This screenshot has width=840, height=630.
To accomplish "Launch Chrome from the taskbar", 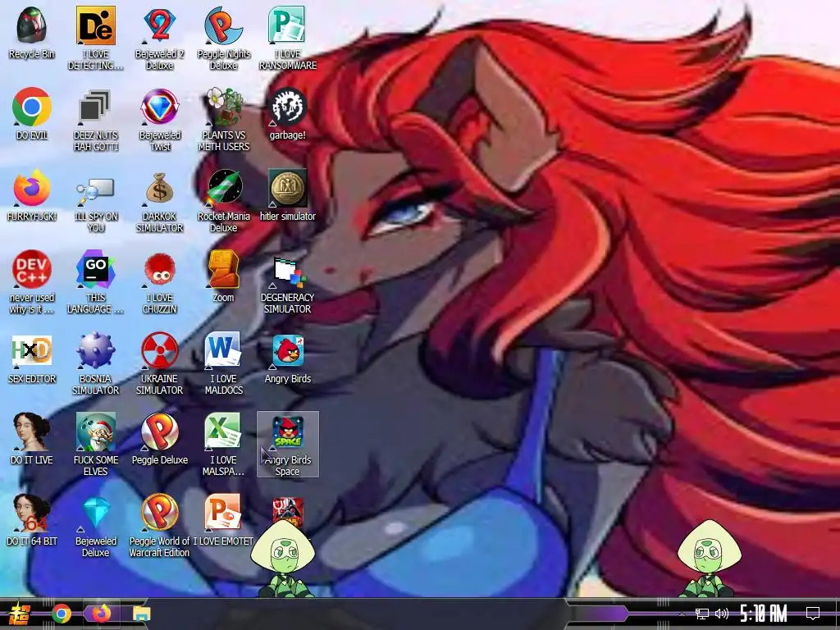I will pos(62,614).
